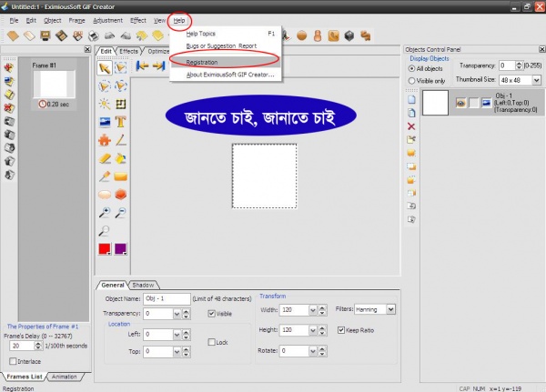Open the Thumbnail Size dropdown
Image resolution: width=546 pixels, height=392 pixels.
[537, 80]
